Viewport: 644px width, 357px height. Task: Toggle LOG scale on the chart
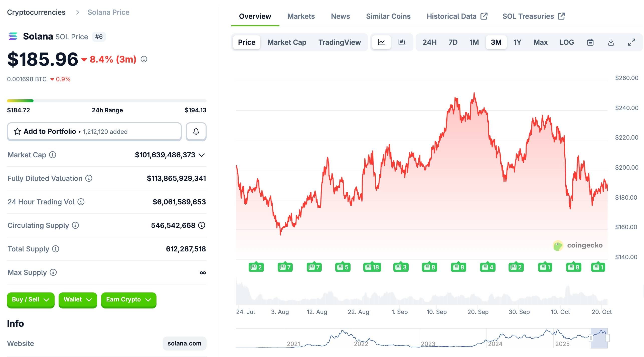567,42
